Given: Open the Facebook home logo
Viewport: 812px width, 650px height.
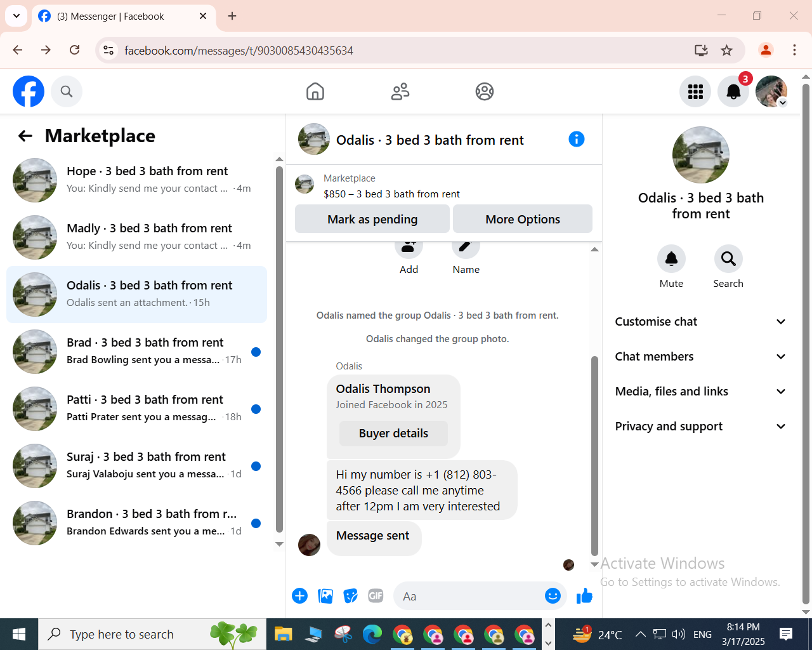Looking at the screenshot, I should (x=29, y=91).
